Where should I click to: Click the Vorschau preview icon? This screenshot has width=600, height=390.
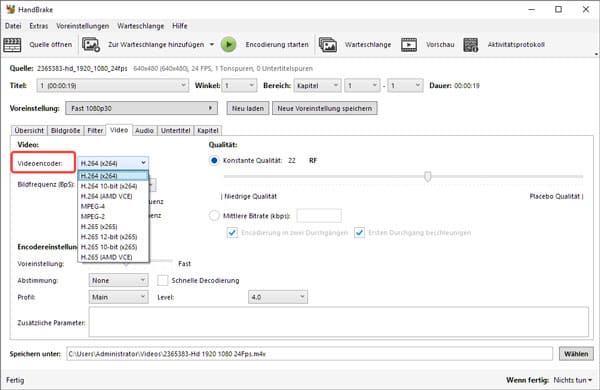pos(409,45)
